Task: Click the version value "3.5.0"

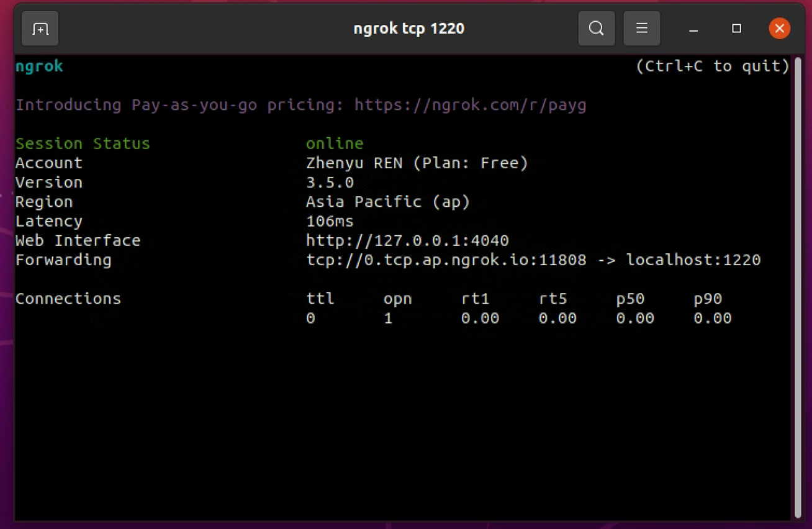Action: (x=330, y=183)
